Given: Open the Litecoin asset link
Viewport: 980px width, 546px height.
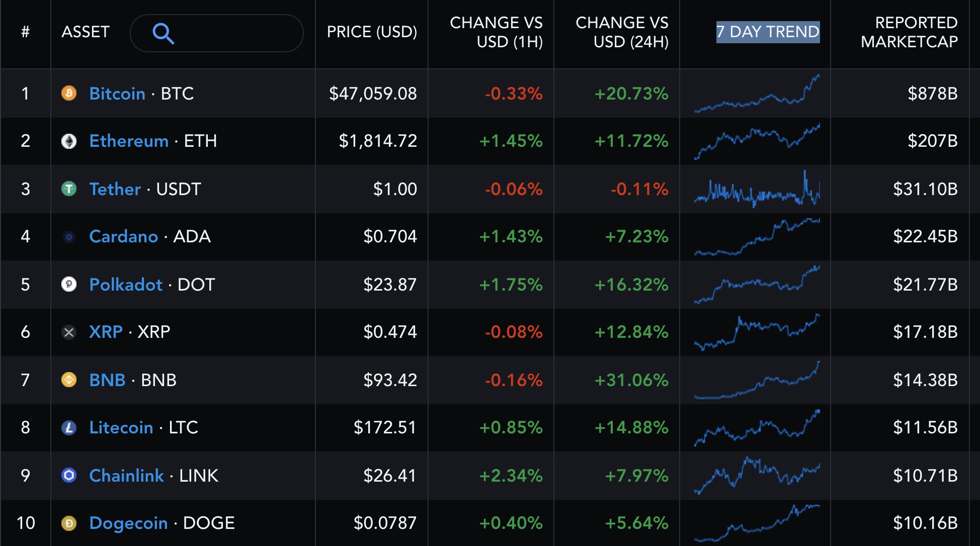Looking at the screenshot, I should [121, 427].
